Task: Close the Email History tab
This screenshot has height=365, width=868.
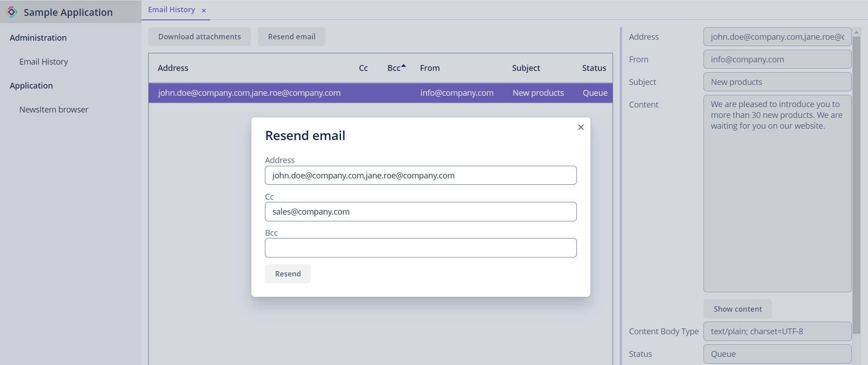Action: [204, 10]
